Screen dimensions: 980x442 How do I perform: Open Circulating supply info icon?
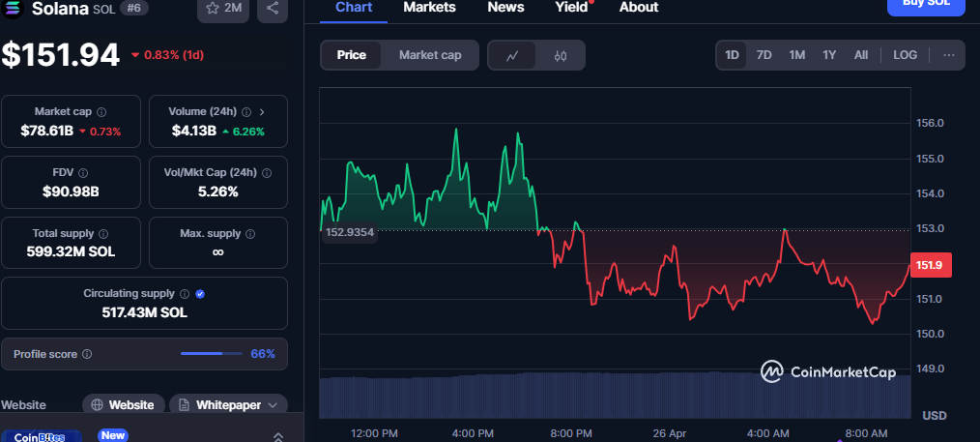tap(185, 294)
